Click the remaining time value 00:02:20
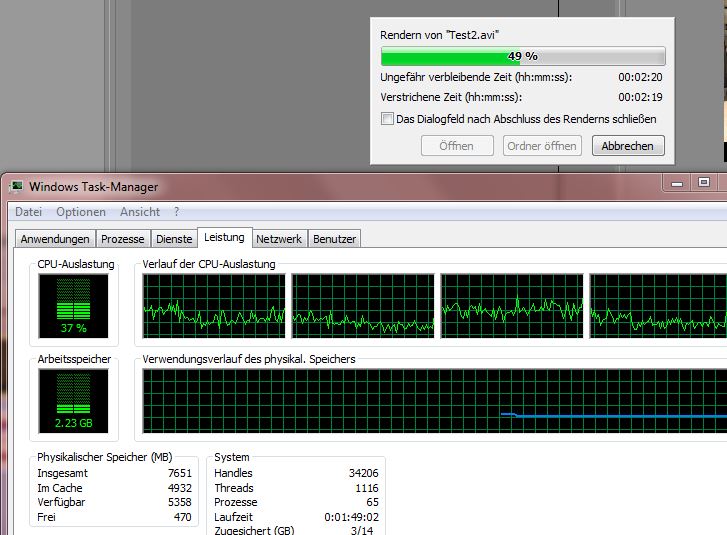 640,77
